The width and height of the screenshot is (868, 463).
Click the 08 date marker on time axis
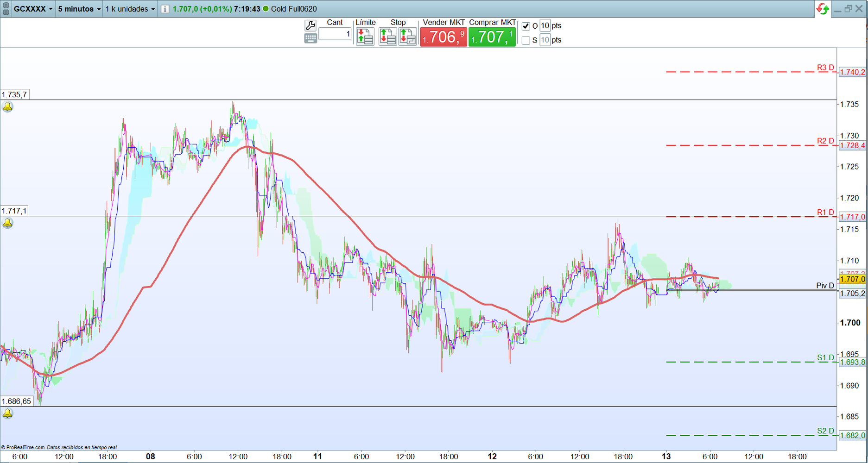pyautogui.click(x=151, y=457)
